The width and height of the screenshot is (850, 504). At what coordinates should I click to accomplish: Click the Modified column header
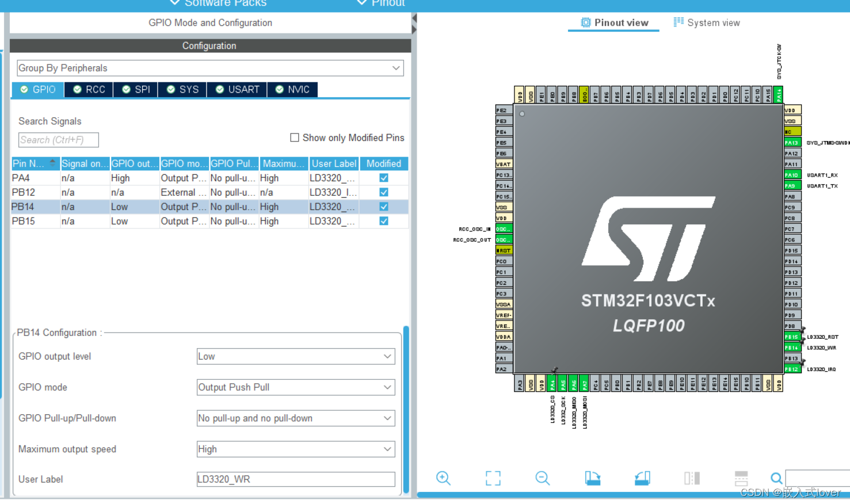pyautogui.click(x=384, y=163)
